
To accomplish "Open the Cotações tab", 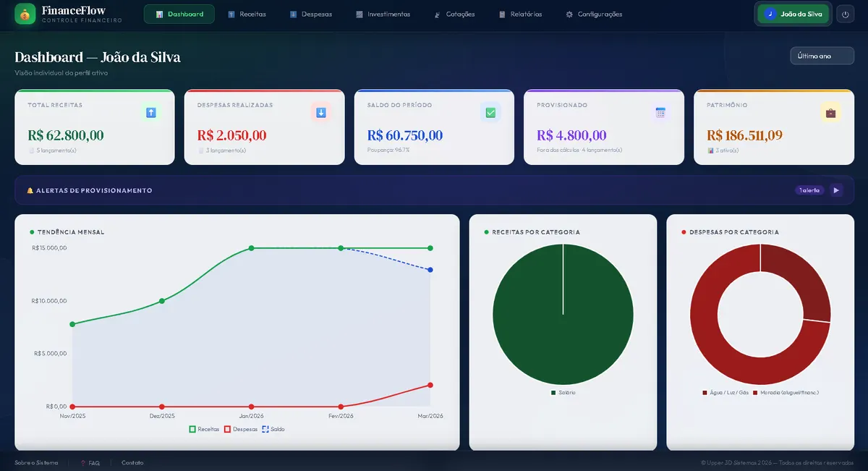I will 455,14.
